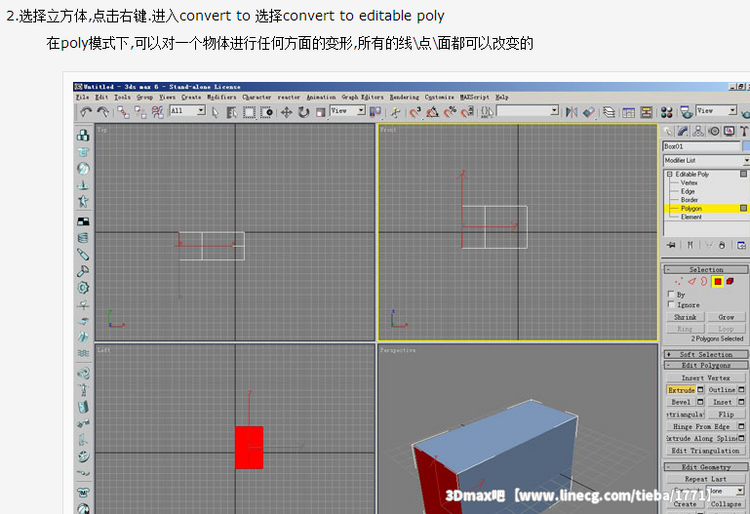Activate the Select and Scale tool
The image size is (750, 514).
tap(320, 112)
